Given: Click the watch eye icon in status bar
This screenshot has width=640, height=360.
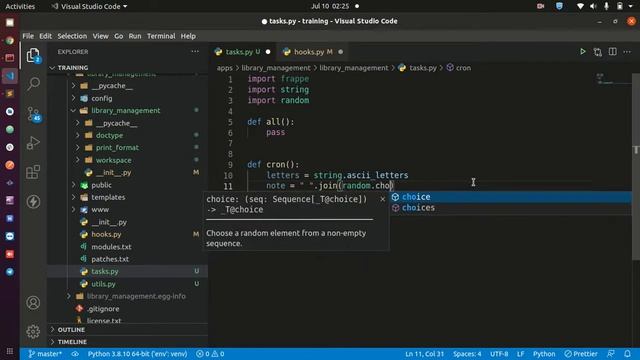Looking at the screenshot, I should (x=75, y=354).
